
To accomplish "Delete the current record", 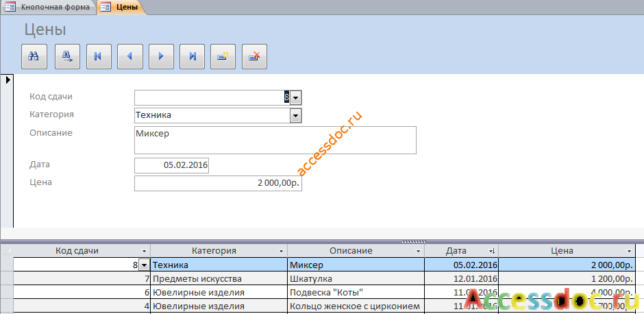I will click(x=254, y=56).
